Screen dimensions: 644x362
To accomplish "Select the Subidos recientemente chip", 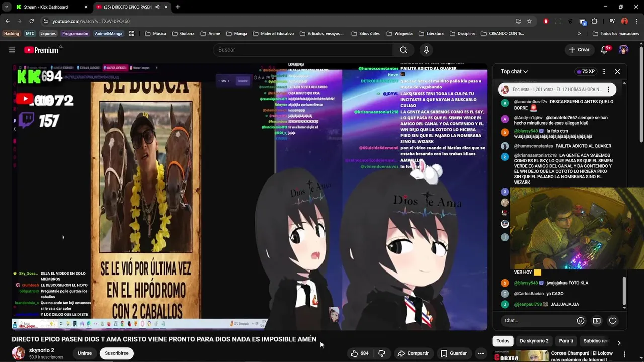I will tap(596, 341).
